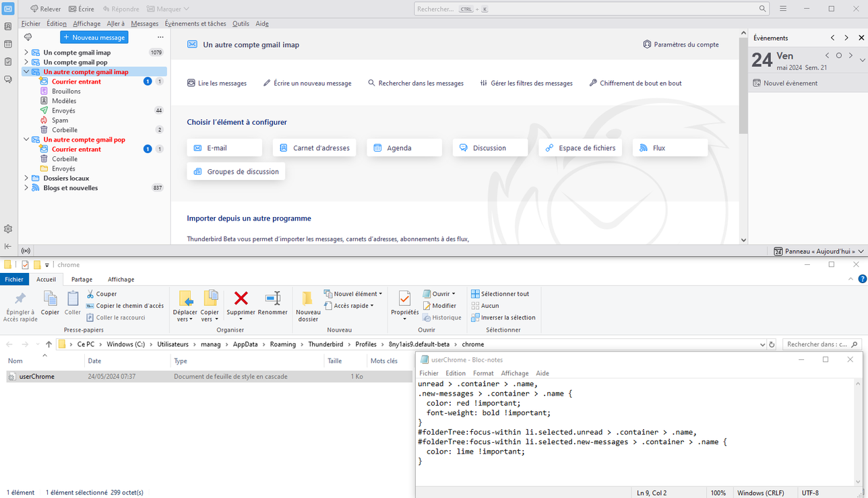
Task: Open the chat sidebar icon
Action: pyautogui.click(x=8, y=80)
